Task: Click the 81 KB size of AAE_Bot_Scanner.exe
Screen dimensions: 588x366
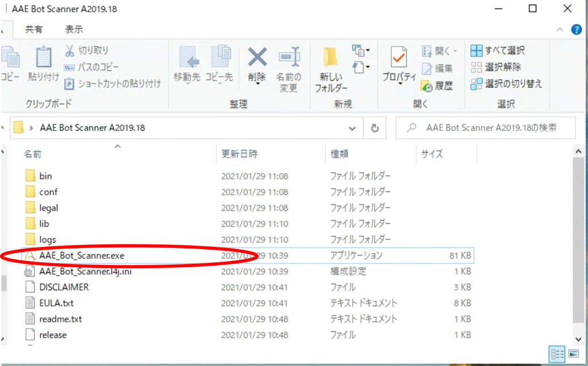Action: point(460,255)
